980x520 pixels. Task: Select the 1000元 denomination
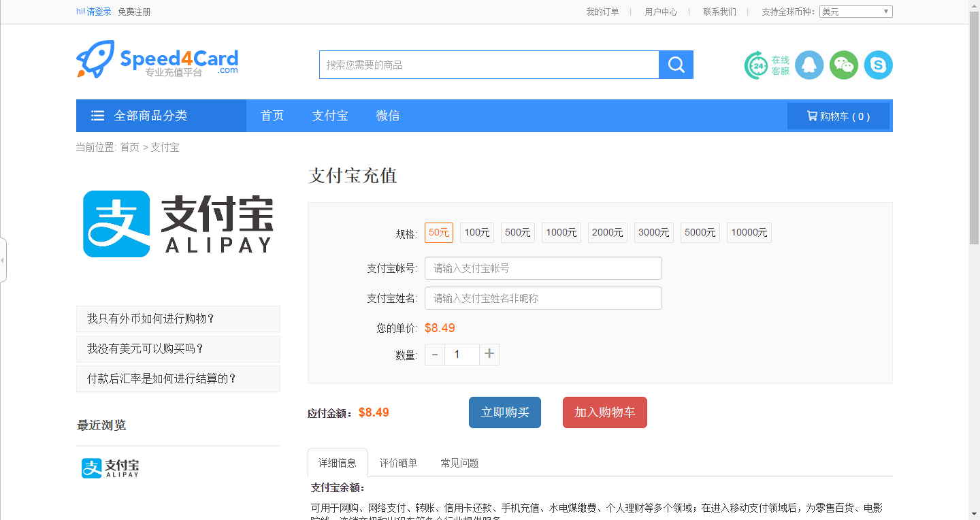coord(561,233)
